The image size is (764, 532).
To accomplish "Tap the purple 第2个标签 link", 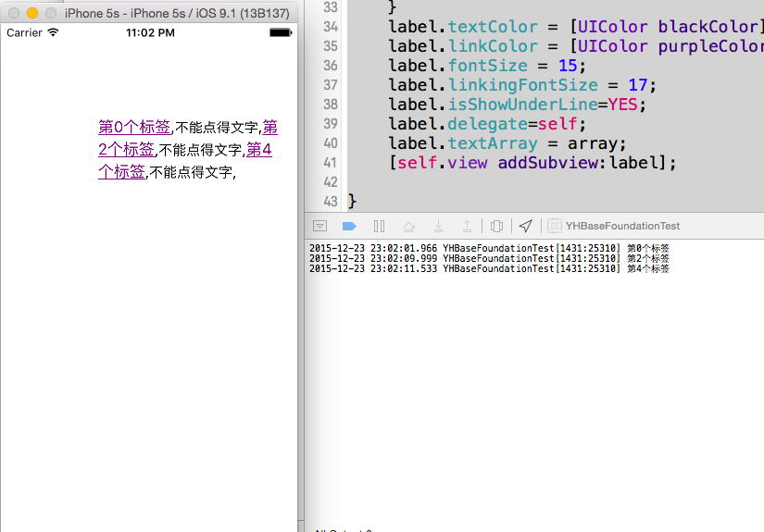I will (126, 150).
